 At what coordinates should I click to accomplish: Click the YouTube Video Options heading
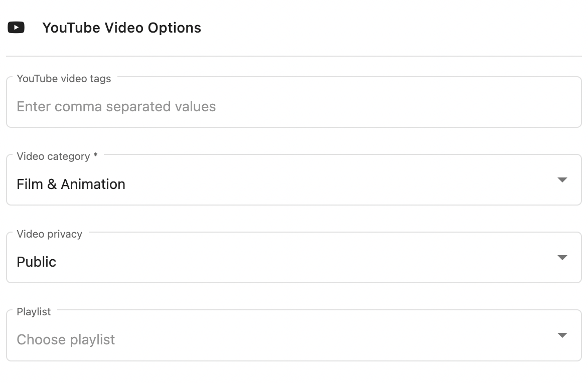121,28
